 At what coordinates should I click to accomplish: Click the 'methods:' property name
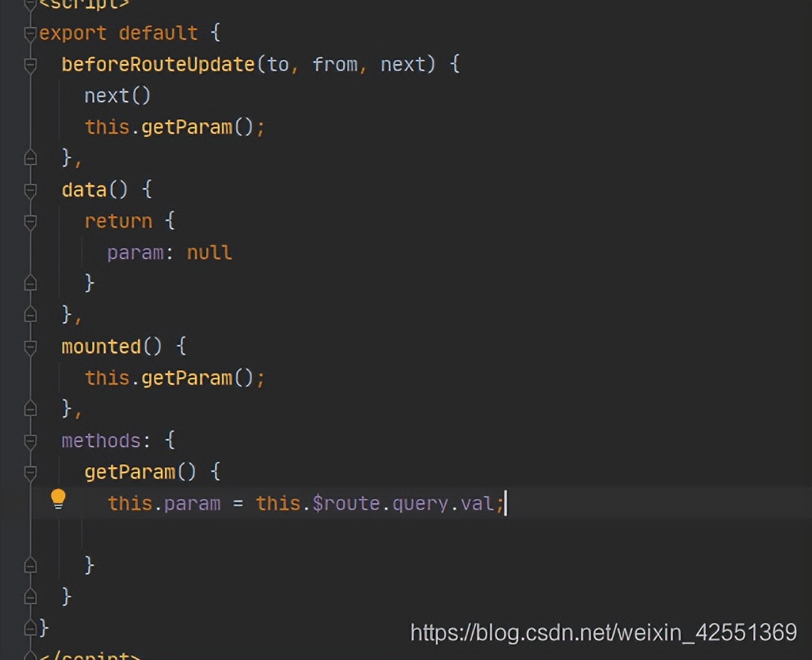click(x=106, y=441)
